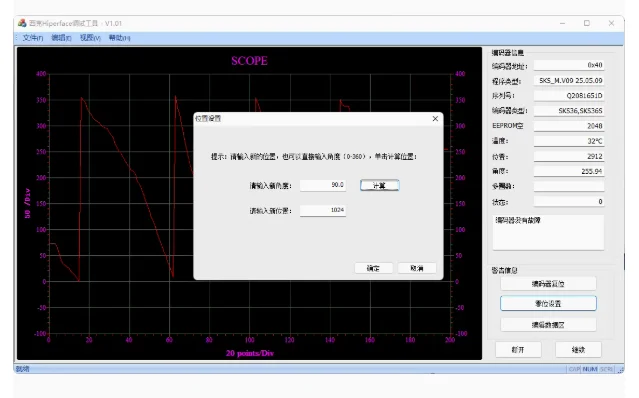
Task: Open the 编辑(E) menu
Action: pyautogui.click(x=61, y=38)
